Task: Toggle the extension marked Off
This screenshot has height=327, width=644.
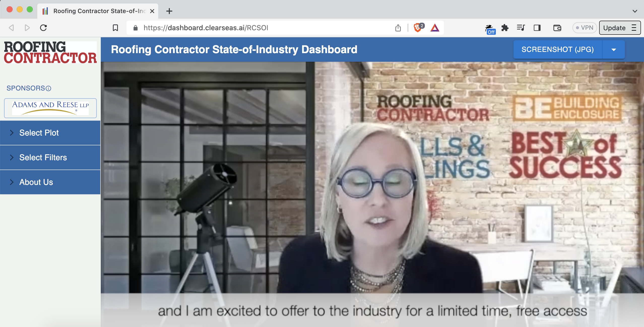Action: (x=490, y=29)
